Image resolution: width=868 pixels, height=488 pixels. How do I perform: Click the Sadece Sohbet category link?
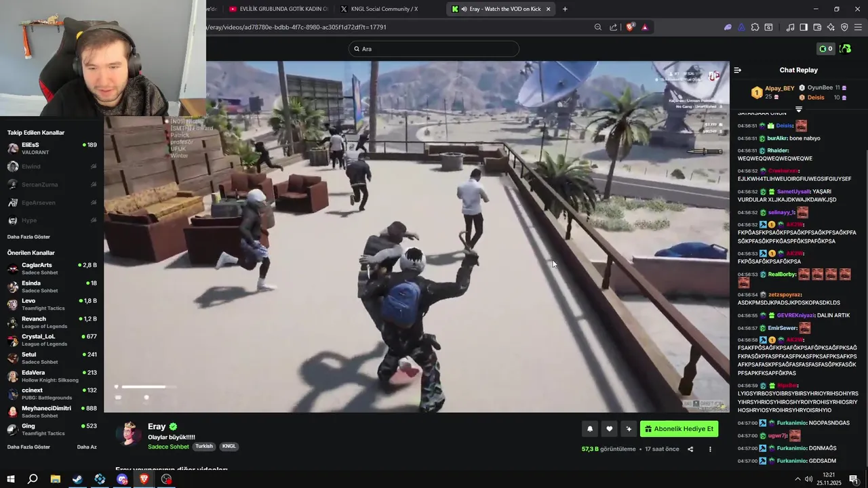168,447
